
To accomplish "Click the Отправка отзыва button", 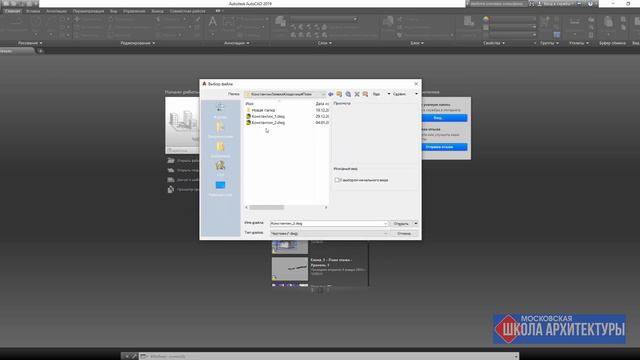I will pos(439,147).
